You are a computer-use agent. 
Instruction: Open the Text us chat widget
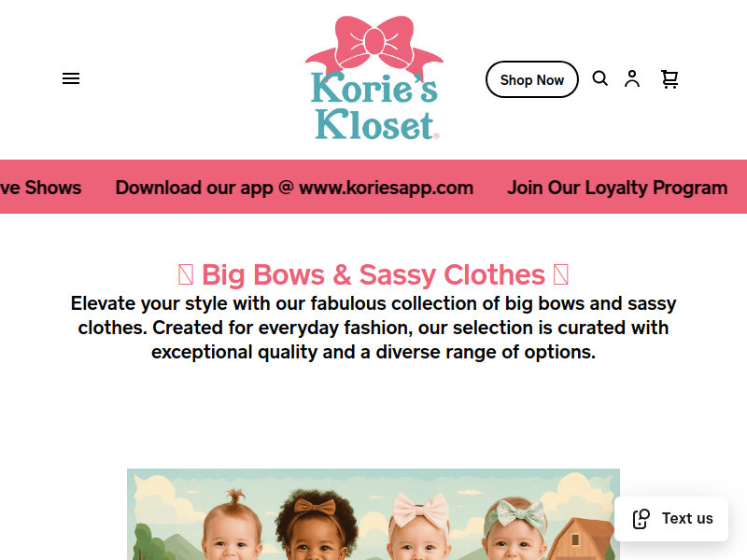pyautogui.click(x=671, y=519)
